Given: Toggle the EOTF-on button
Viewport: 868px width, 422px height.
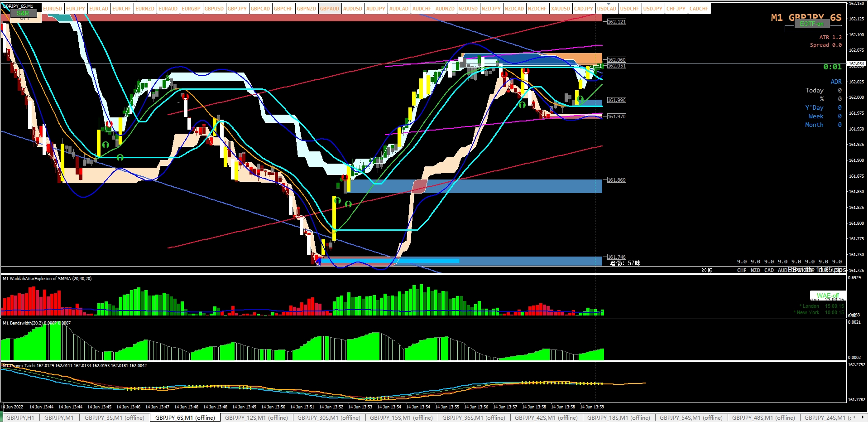Looking at the screenshot, I should [811, 24].
